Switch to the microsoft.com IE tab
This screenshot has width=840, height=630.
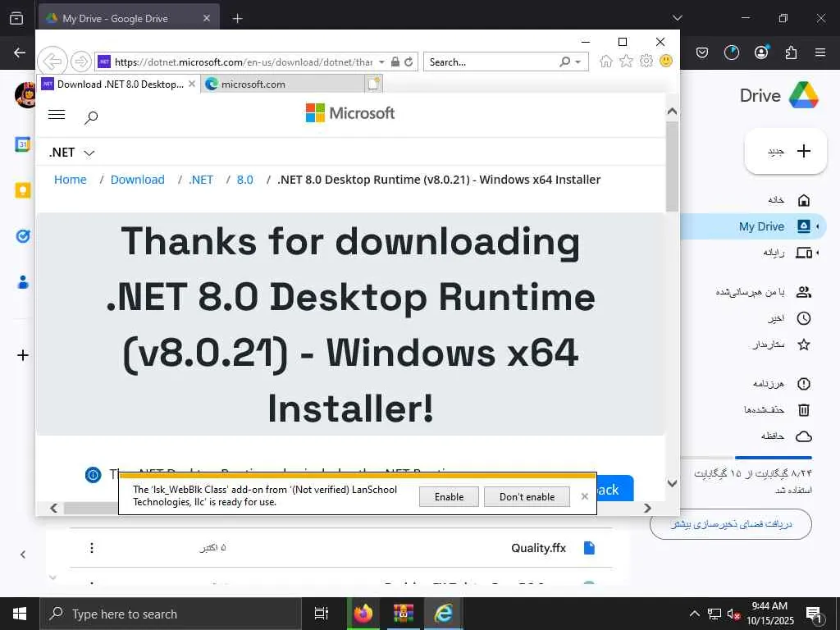[x=283, y=84]
